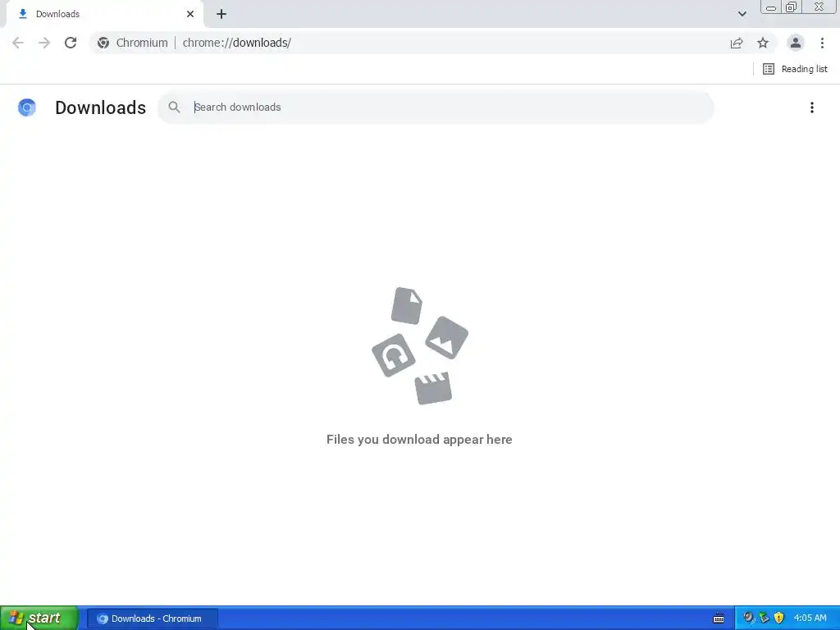The width and height of the screenshot is (840, 630).
Task: Open Reading list panel
Action: 795,69
